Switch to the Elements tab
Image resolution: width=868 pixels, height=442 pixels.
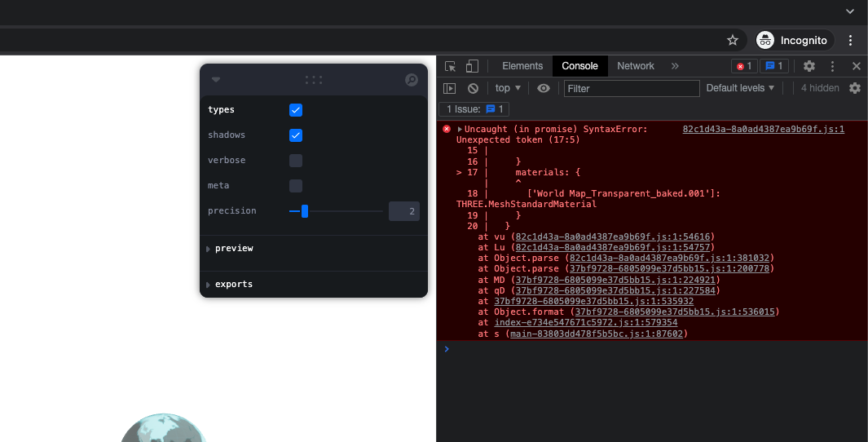[x=522, y=66]
